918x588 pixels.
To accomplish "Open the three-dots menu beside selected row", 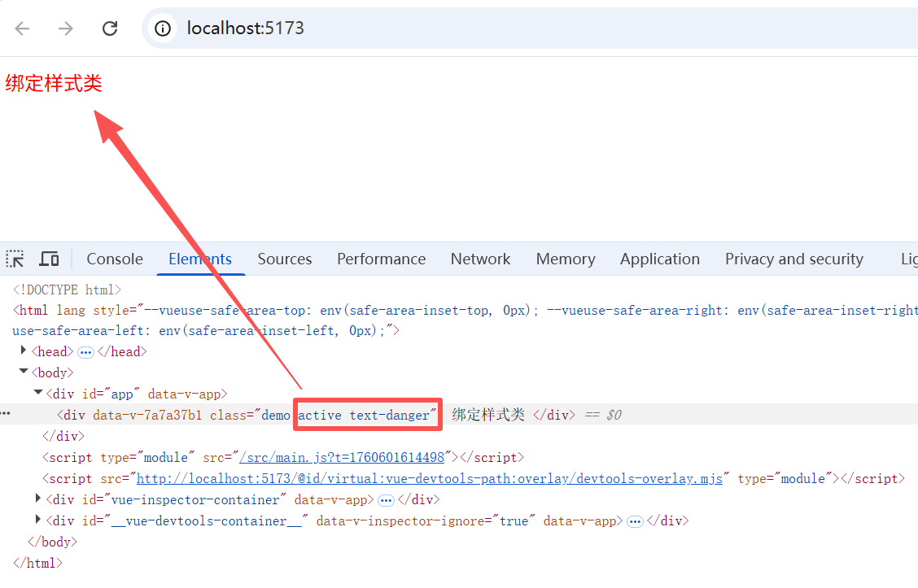I will [x=5, y=413].
